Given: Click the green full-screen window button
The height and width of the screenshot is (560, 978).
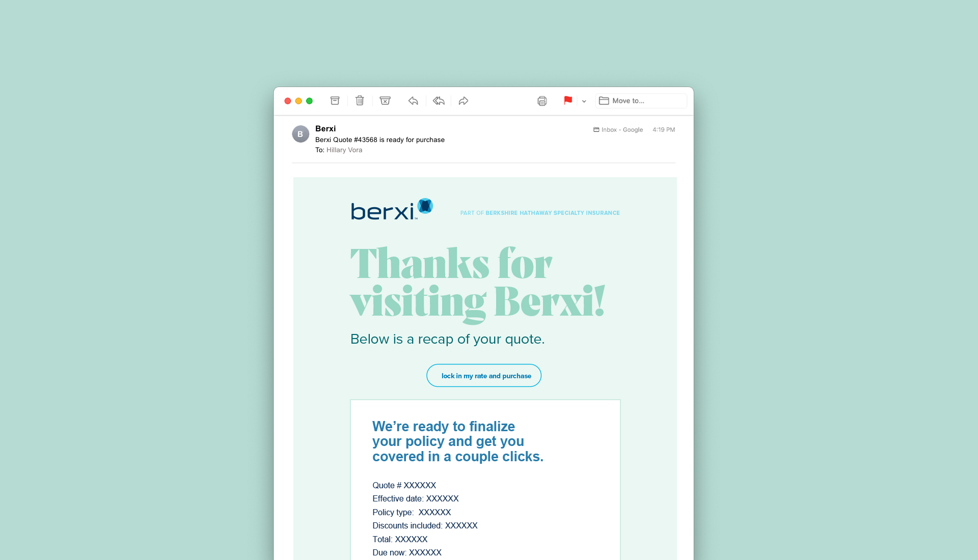Looking at the screenshot, I should click(309, 101).
